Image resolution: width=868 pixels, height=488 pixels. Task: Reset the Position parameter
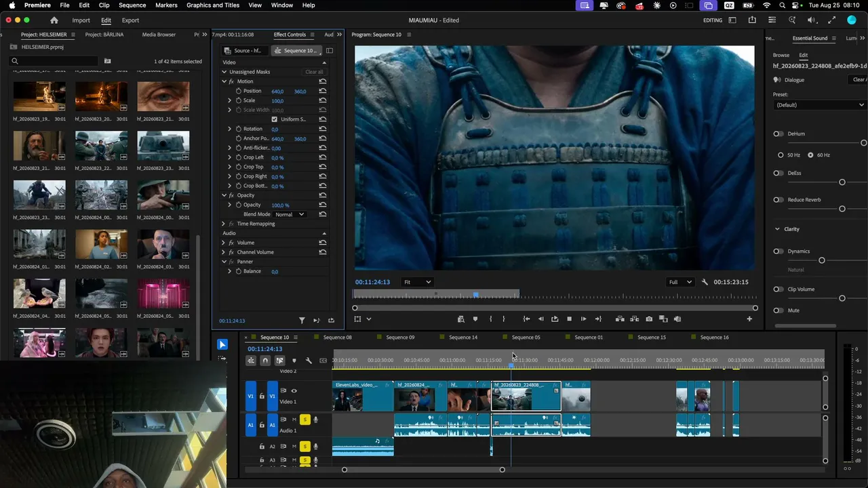(x=323, y=91)
